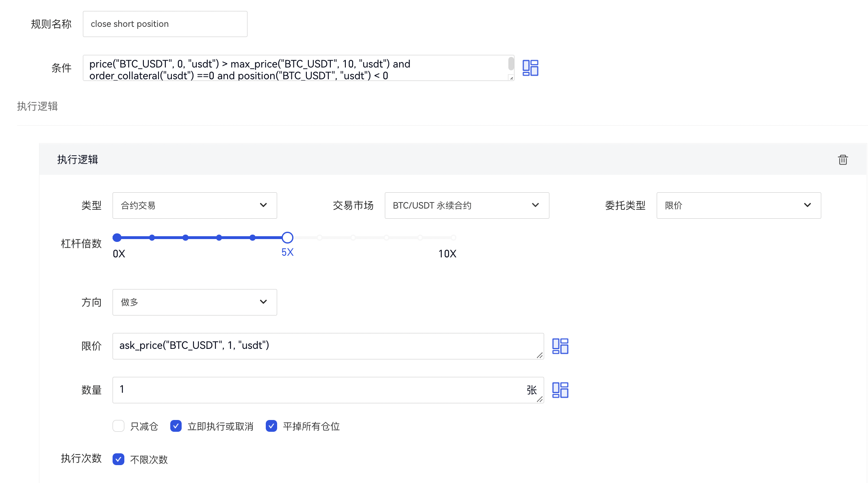Screen dimensions: 868x483
Task: Click the 5X leverage slider handle
Action: click(287, 237)
